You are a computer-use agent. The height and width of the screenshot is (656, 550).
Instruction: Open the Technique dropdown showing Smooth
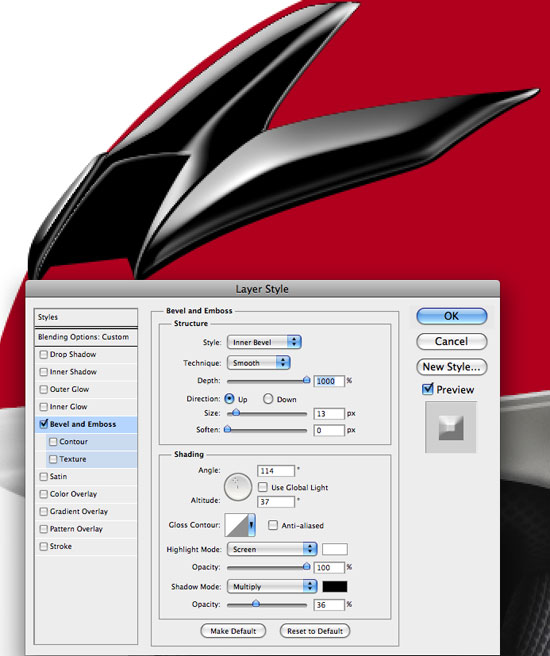point(258,363)
